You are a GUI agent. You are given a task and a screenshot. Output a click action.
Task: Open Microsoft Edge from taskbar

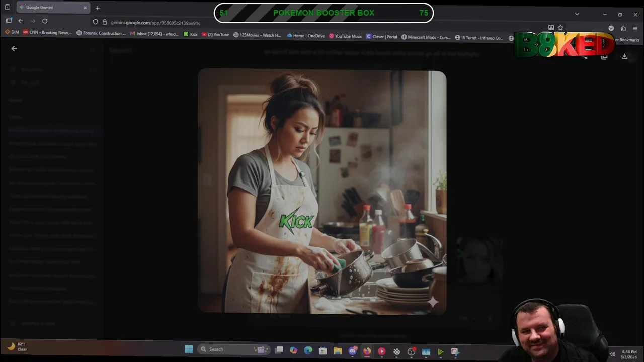point(308,350)
